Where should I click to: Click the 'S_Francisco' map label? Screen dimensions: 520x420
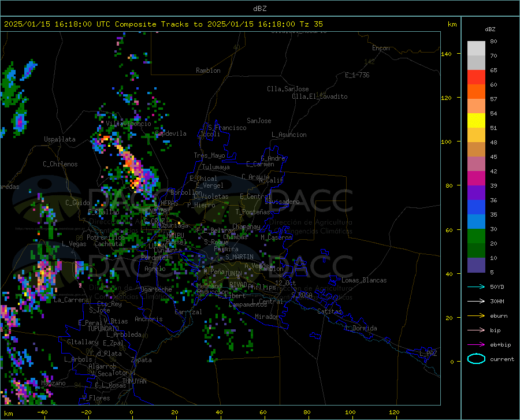(227, 128)
